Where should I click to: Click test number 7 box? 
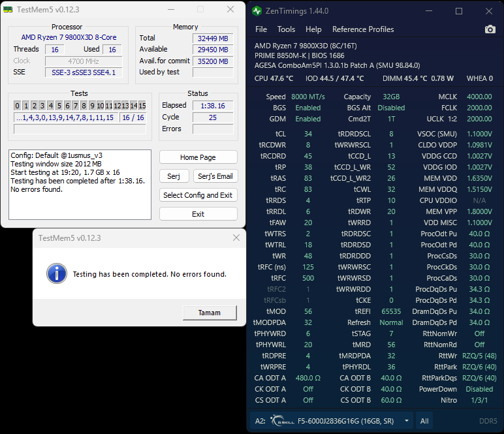click(x=76, y=105)
